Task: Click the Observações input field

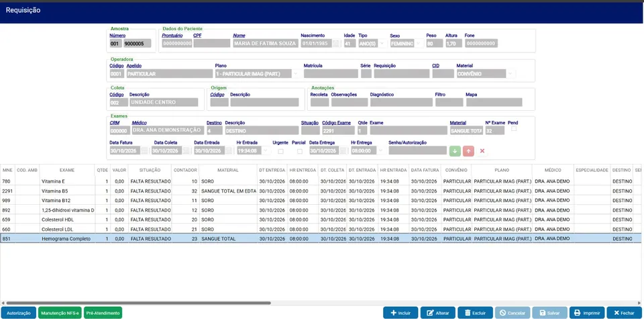Action: click(350, 102)
